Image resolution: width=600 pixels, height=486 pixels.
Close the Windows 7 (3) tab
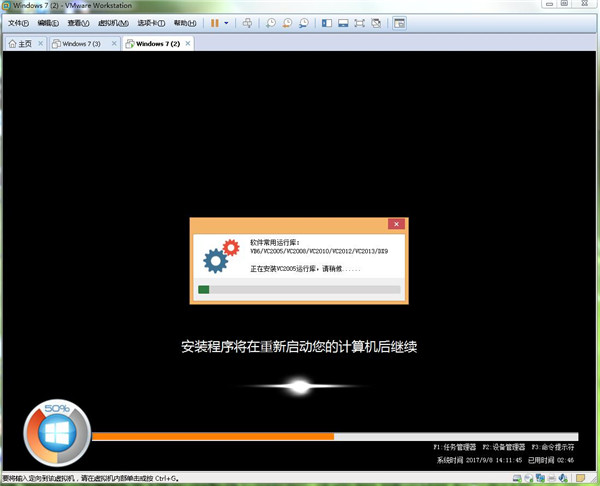pos(114,44)
